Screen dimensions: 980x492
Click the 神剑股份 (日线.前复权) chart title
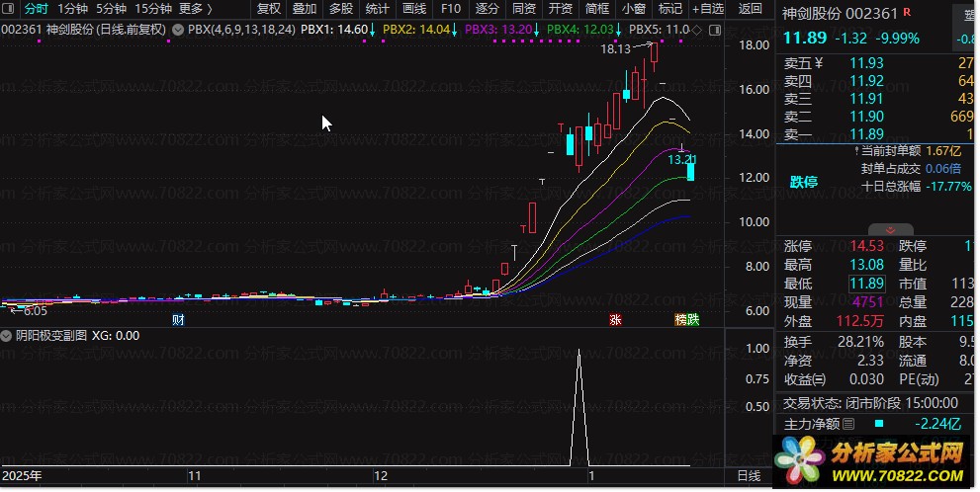[x=106, y=30]
